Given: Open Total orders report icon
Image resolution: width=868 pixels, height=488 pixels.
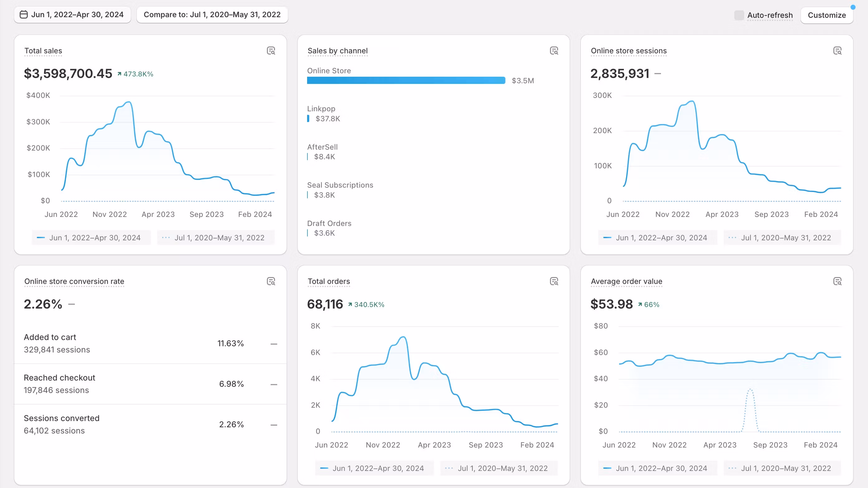Looking at the screenshot, I should click(554, 281).
